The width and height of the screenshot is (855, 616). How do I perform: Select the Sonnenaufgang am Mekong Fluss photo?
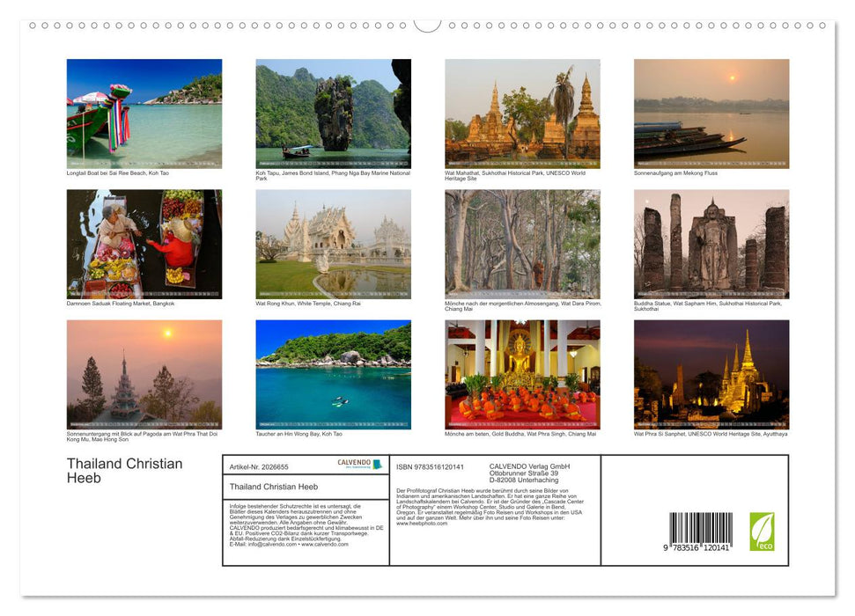(711, 113)
